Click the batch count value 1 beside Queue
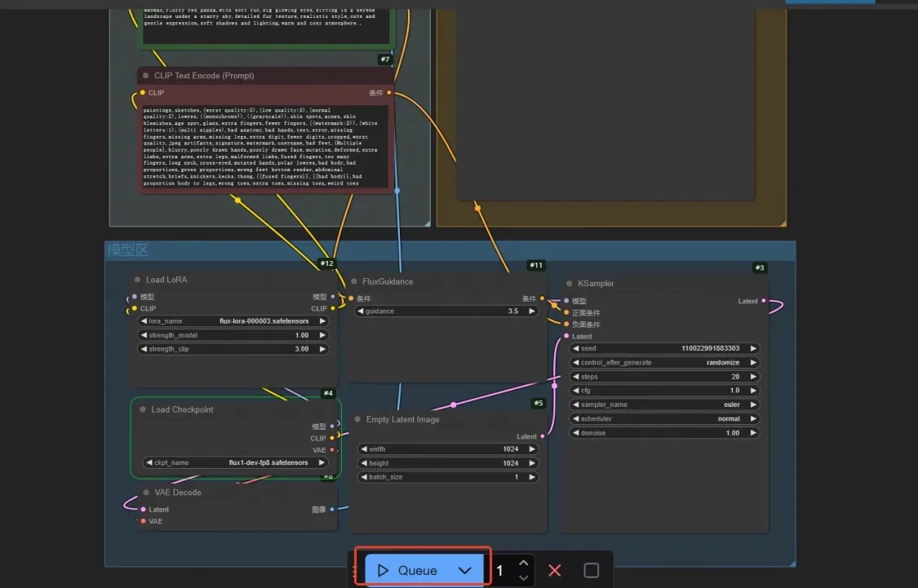918x588 pixels. (499, 570)
